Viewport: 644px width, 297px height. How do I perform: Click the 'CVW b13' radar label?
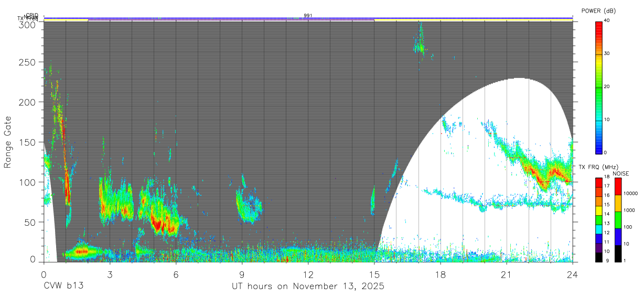(x=63, y=286)
